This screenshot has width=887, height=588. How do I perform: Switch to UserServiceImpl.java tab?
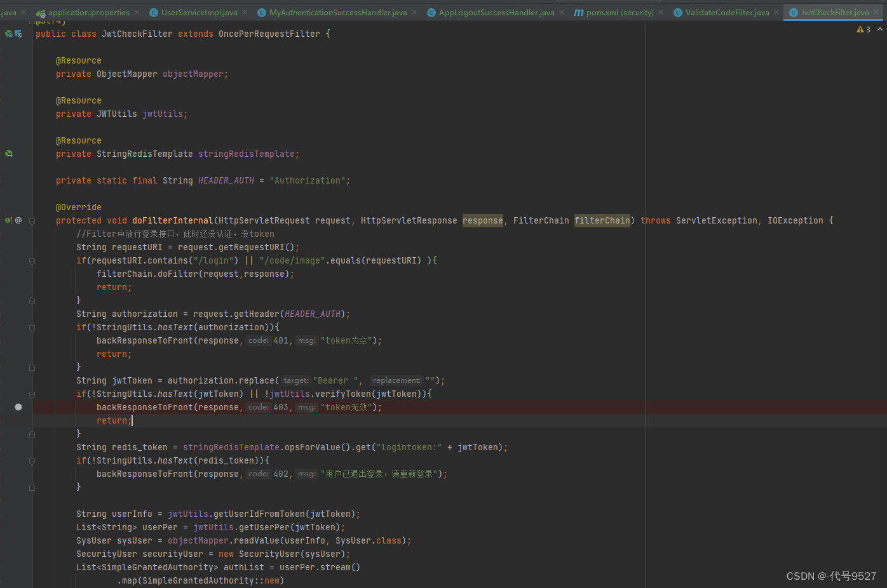coord(199,13)
